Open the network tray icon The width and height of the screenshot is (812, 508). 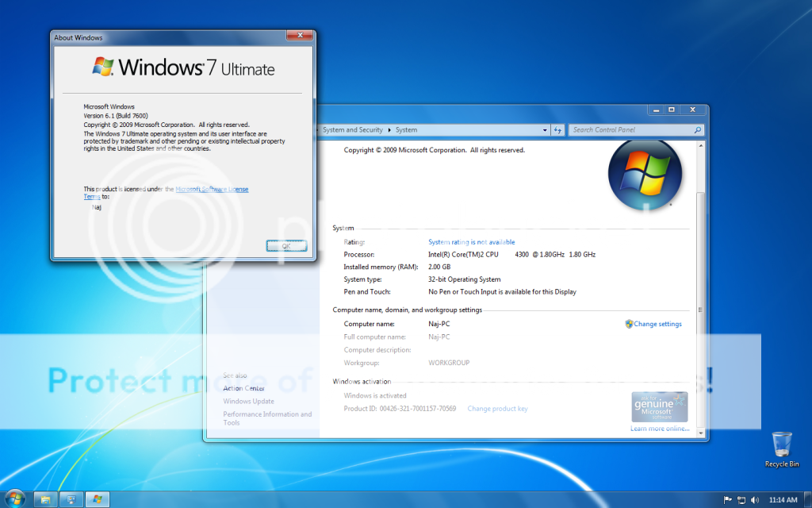741,500
